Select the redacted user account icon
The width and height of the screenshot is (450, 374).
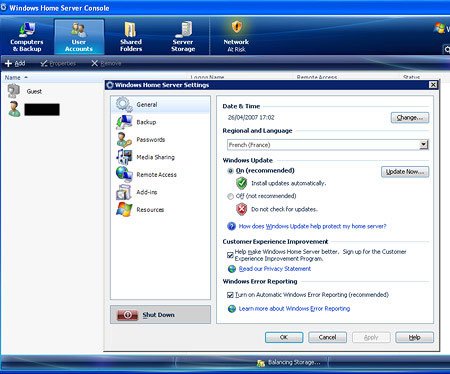pyautogui.click(x=14, y=109)
